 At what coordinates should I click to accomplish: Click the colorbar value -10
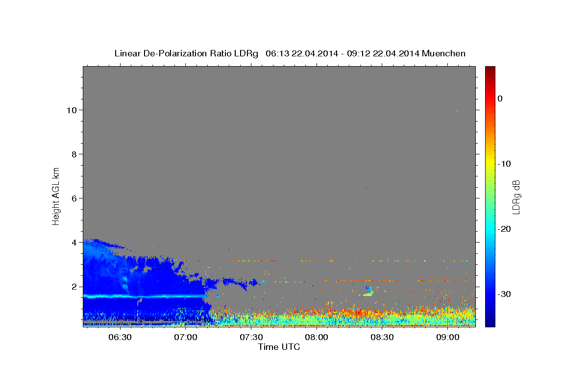pos(505,164)
